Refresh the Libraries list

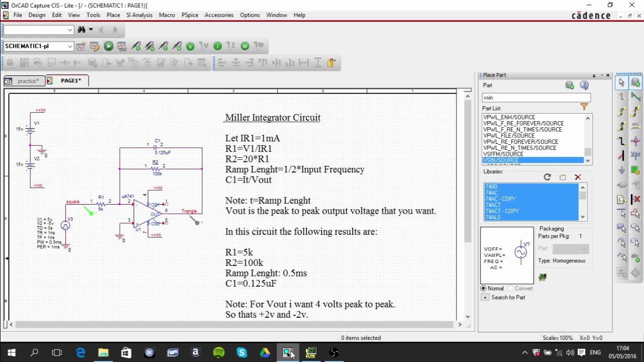547,177
